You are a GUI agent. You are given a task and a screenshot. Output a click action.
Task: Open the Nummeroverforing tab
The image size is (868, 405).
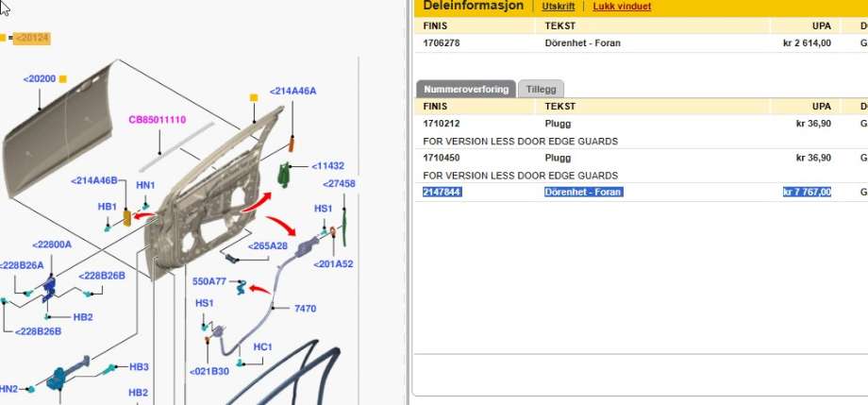466,89
